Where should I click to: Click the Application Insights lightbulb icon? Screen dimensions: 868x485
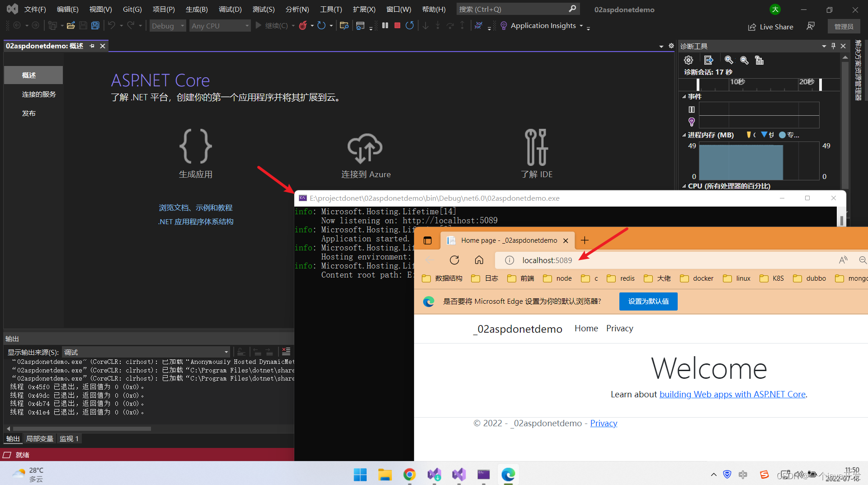click(x=504, y=26)
